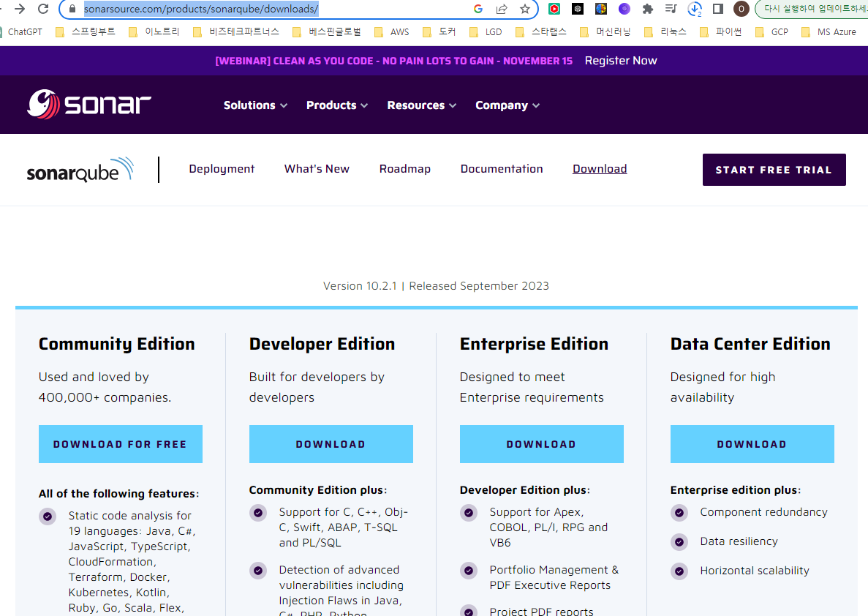Open the MS Azure bookmark folder

(x=829, y=32)
